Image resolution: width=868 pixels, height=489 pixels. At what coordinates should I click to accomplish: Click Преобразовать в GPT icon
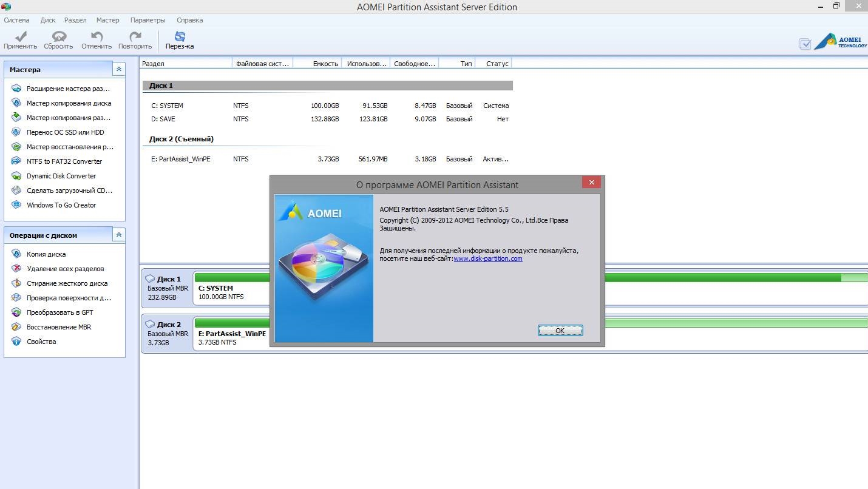[x=16, y=312]
